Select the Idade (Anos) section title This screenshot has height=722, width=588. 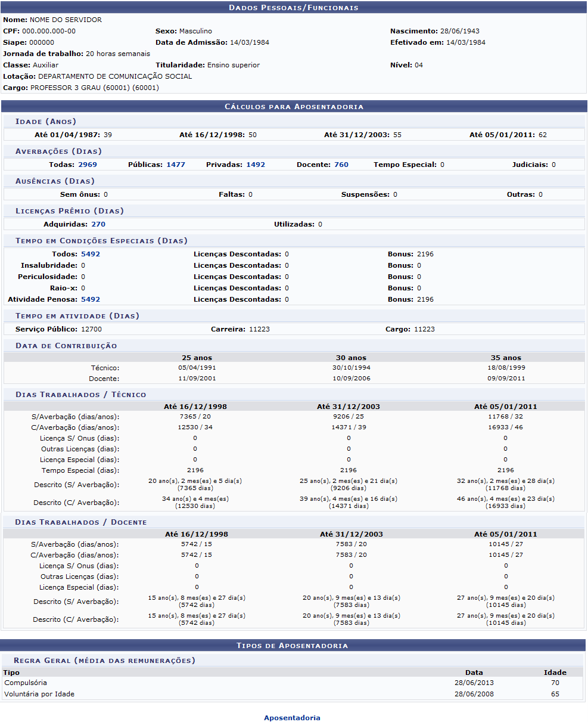(x=46, y=122)
